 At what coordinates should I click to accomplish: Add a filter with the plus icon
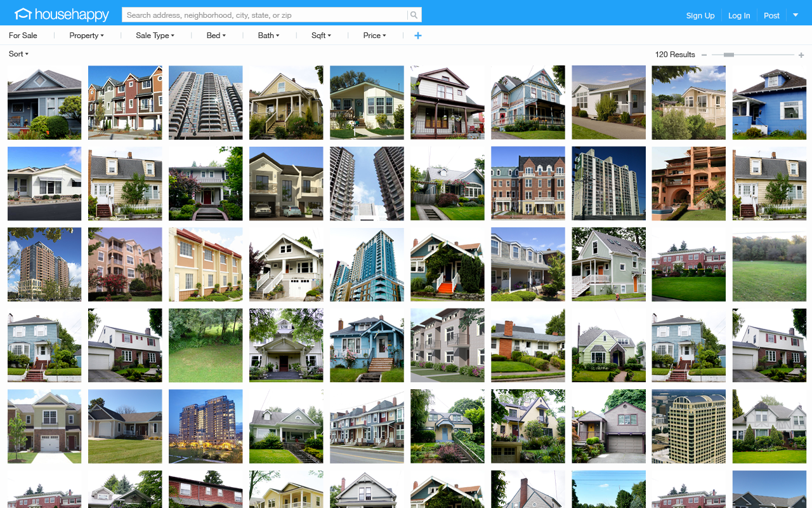(x=417, y=36)
